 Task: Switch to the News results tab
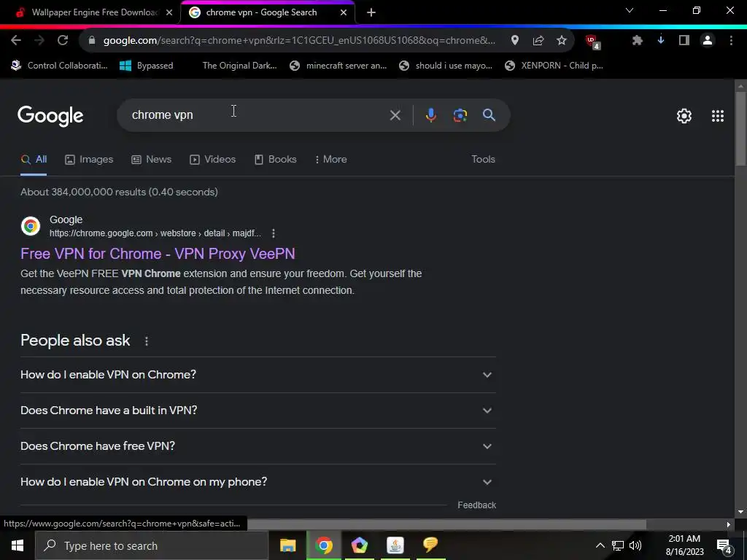(x=151, y=160)
